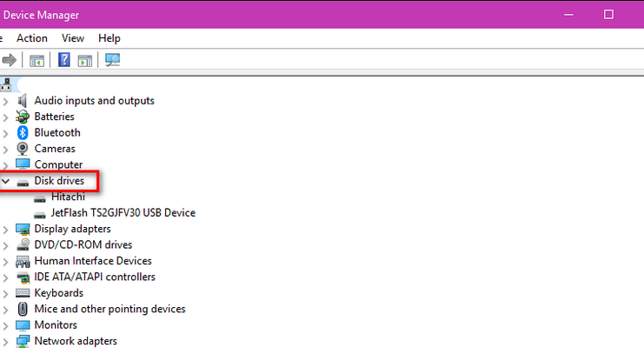
Task: Select Mice and other pointing devices
Action: 110,309
